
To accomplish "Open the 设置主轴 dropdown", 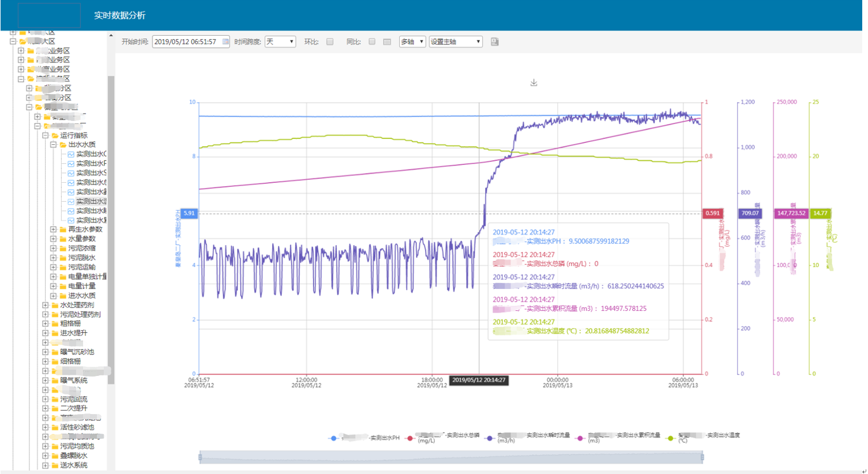I will coord(455,42).
